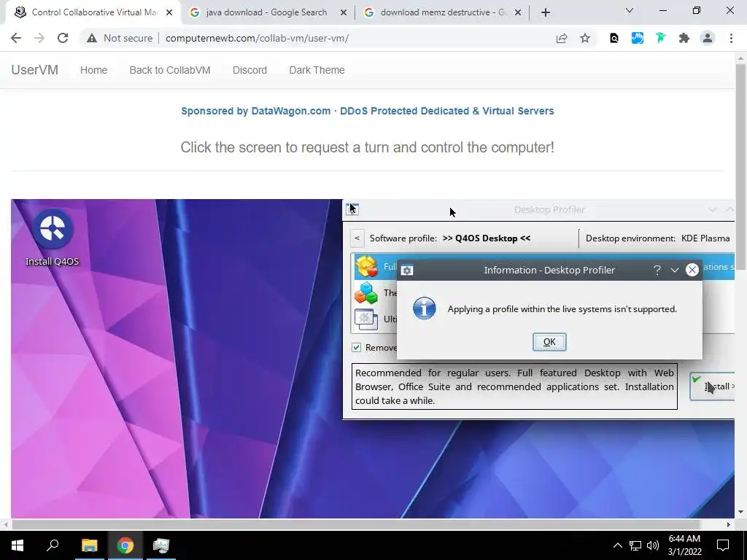Click the Software profile Q4OS Desktop label

[449, 238]
